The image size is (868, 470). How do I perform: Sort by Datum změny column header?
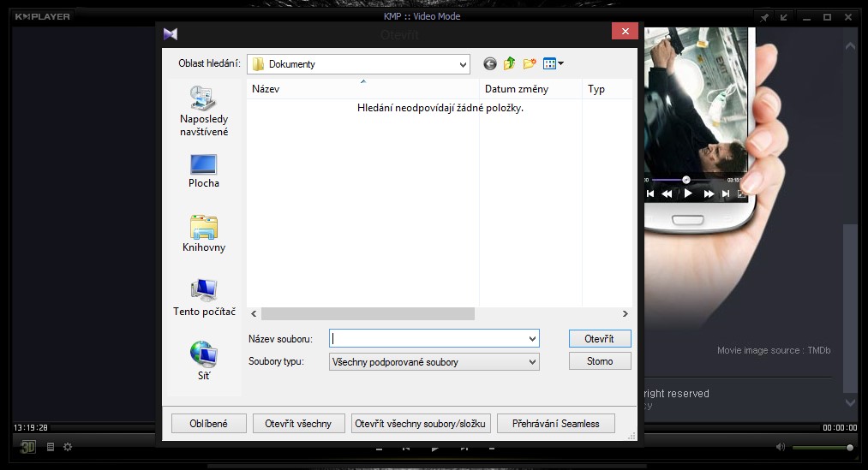point(530,89)
